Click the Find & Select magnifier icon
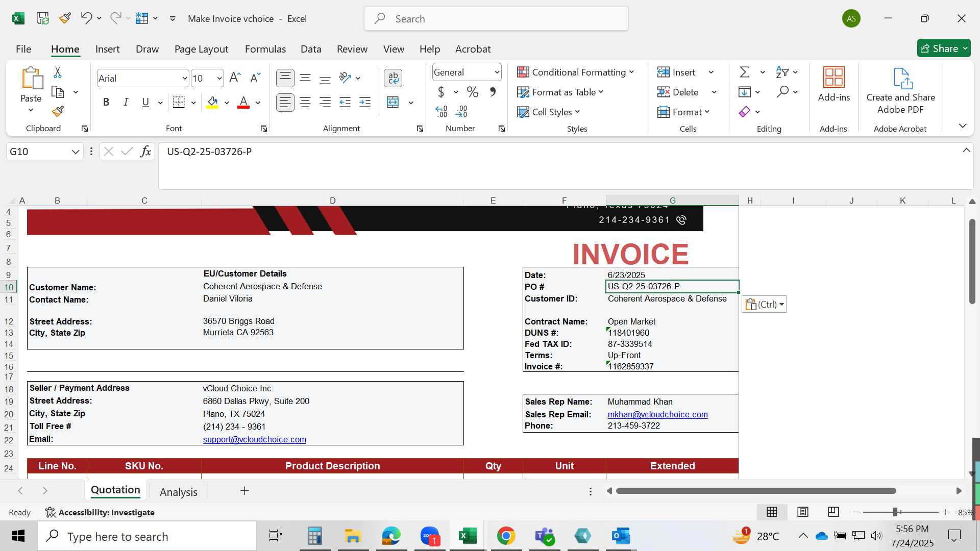 point(782,92)
